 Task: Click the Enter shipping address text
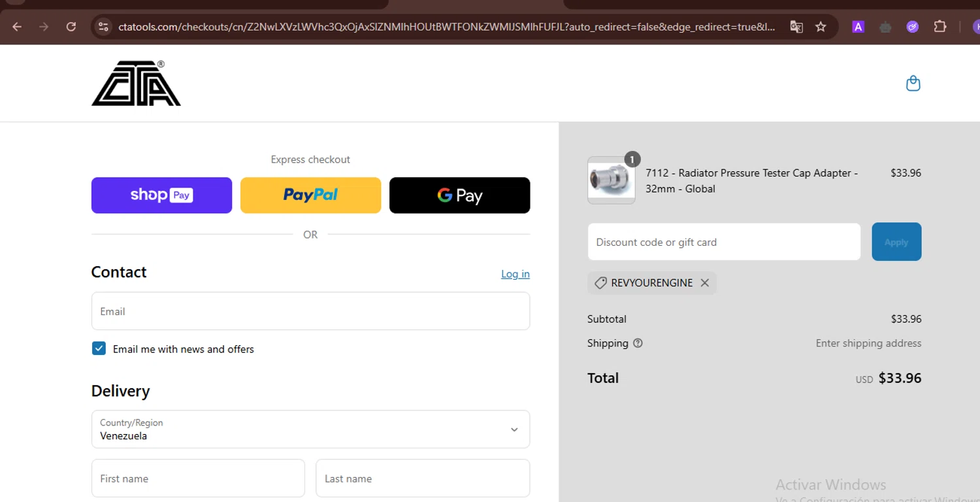[x=868, y=343]
